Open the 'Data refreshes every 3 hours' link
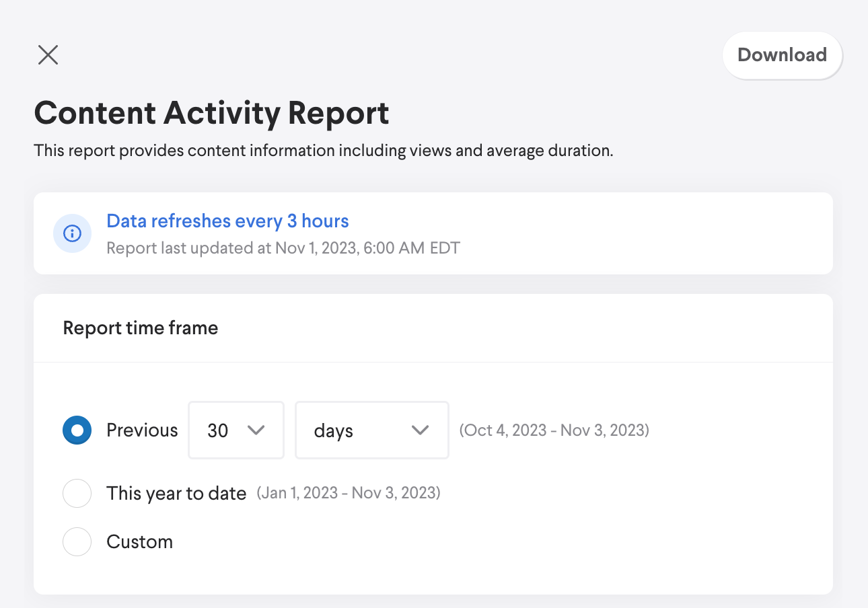This screenshot has width=868, height=608. 227,221
